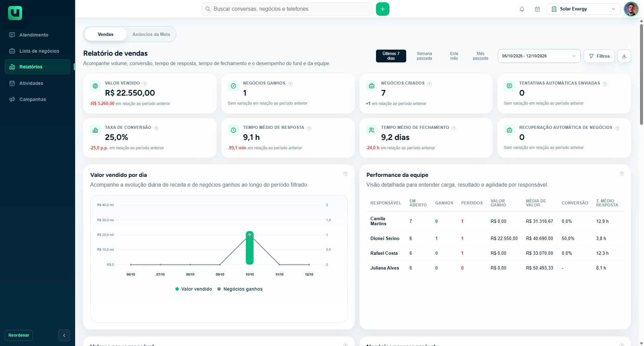Viewport: 644px width, 346px height.
Task: Collapse the sidebar with chevron button
Action: click(64, 335)
